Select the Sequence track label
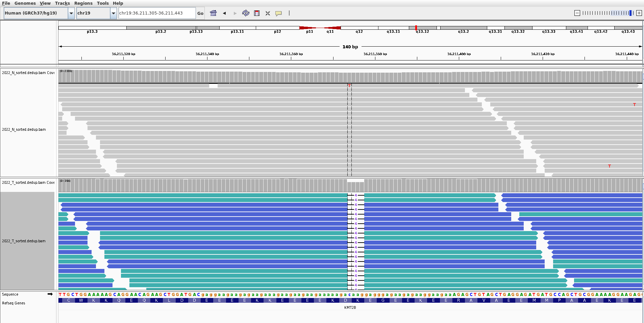 [x=10, y=294]
